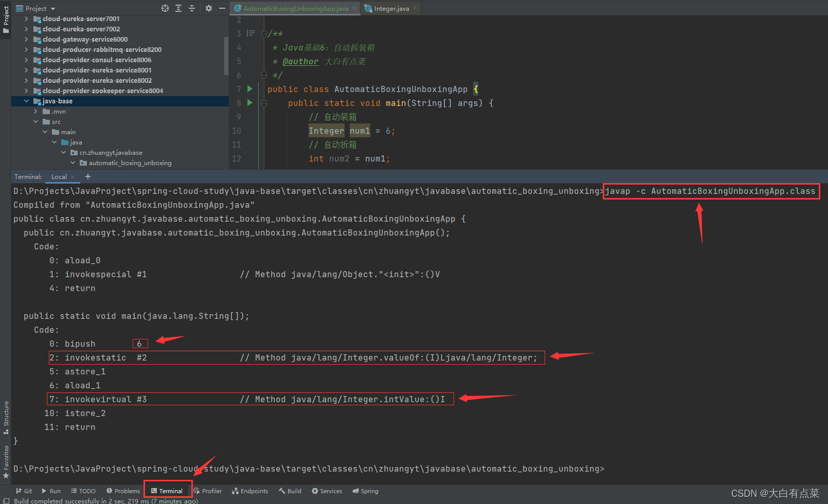This screenshot has height=504, width=828.
Task: Click the @author Javadoc tag
Action: [x=300, y=61]
